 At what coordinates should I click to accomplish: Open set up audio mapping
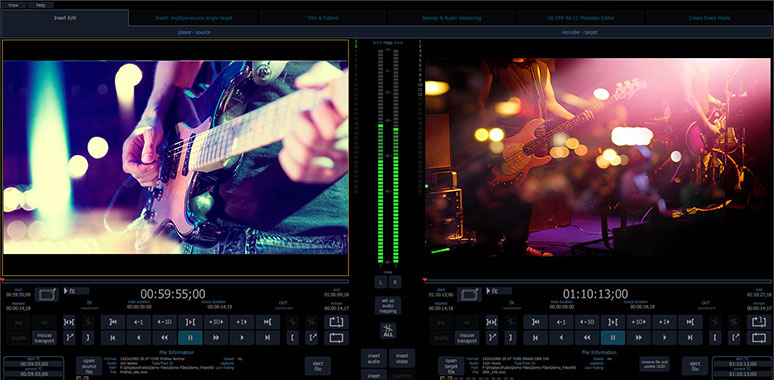coord(388,305)
